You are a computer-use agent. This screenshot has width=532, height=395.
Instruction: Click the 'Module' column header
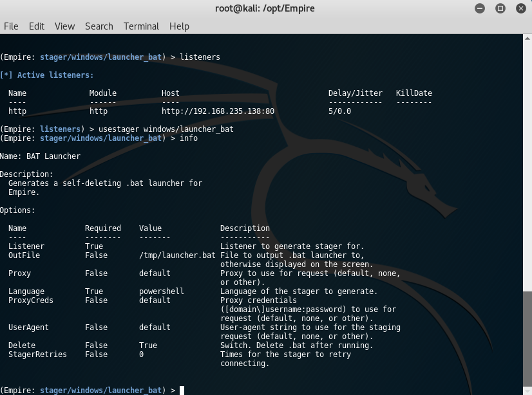pos(103,93)
